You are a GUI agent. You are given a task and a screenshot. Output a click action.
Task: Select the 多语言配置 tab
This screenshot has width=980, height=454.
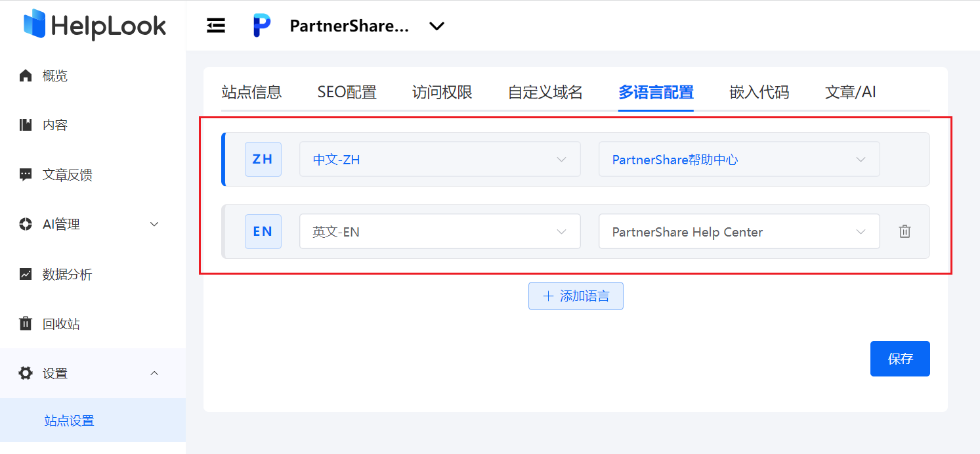click(x=656, y=92)
